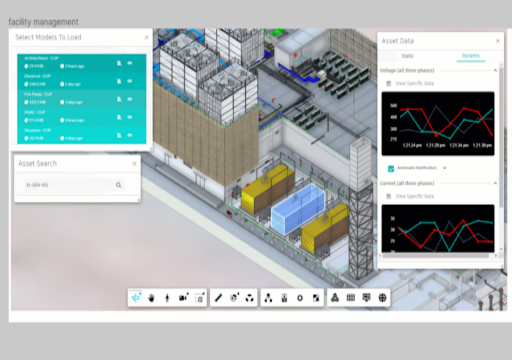Open Camera interactions tool
This screenshot has width=512, height=360.
point(183,297)
